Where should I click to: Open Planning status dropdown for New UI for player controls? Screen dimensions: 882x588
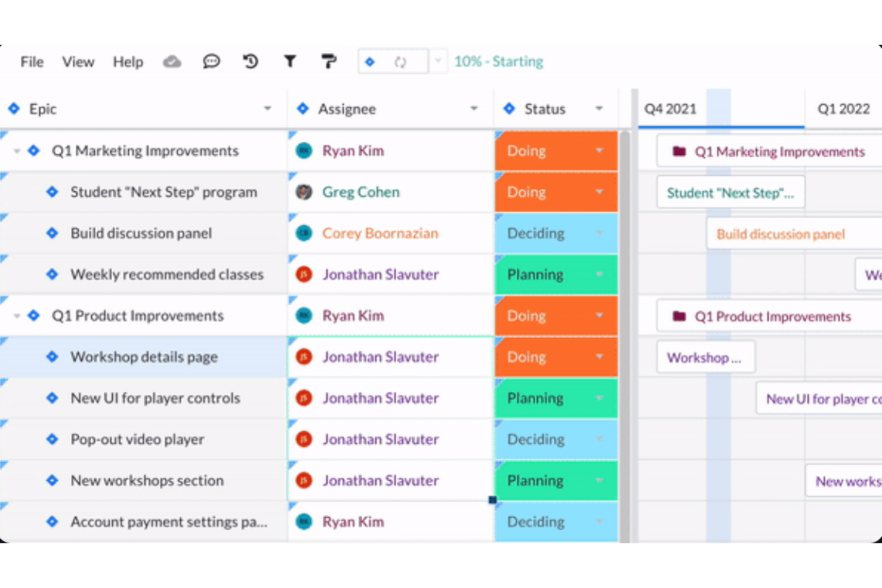coord(600,397)
